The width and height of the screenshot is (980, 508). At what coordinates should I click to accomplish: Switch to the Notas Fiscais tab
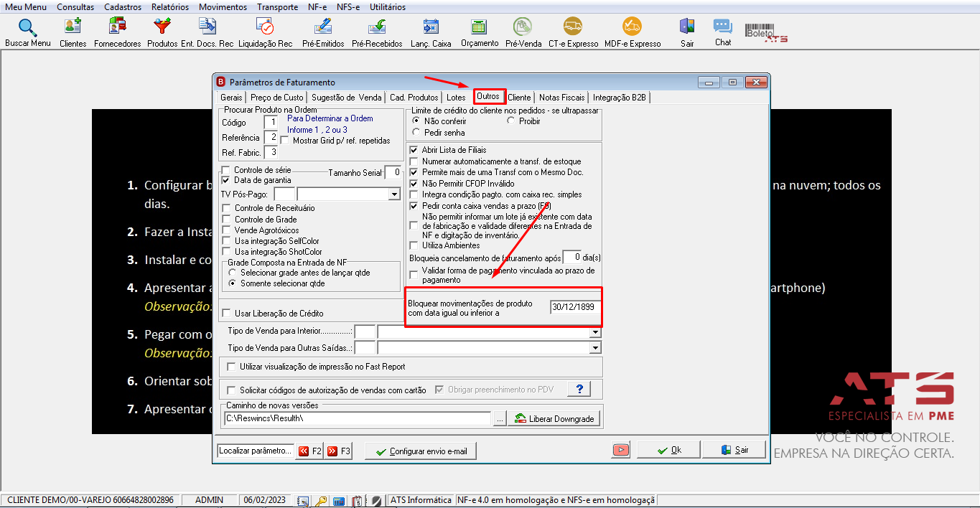click(561, 98)
